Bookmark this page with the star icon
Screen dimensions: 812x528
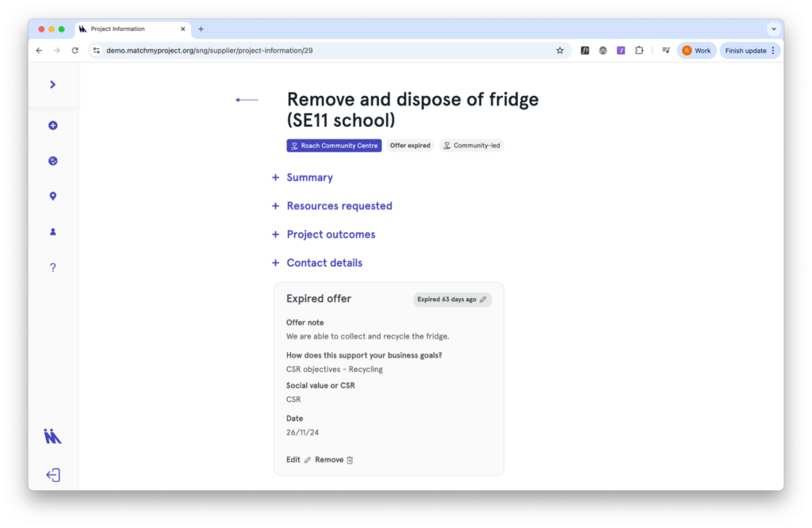560,51
